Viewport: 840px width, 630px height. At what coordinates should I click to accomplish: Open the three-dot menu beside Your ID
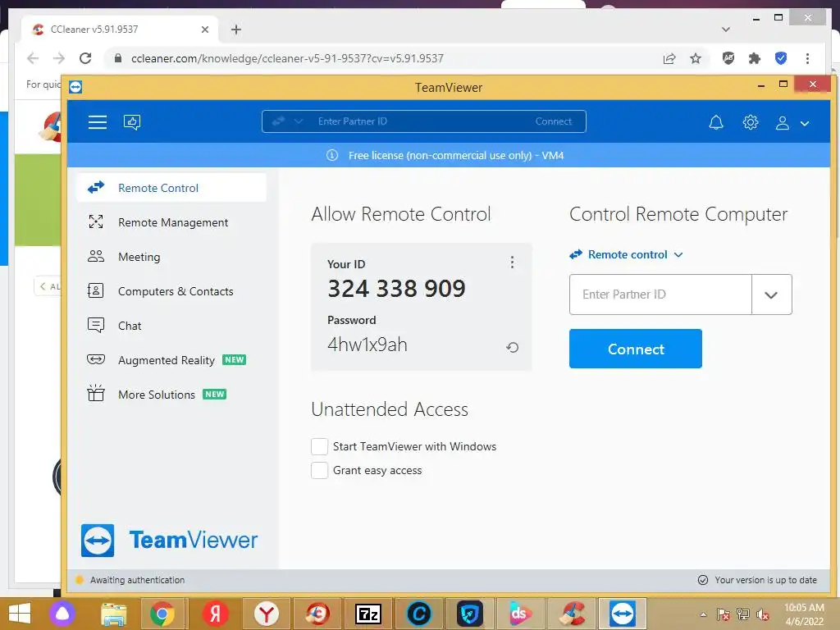click(512, 262)
